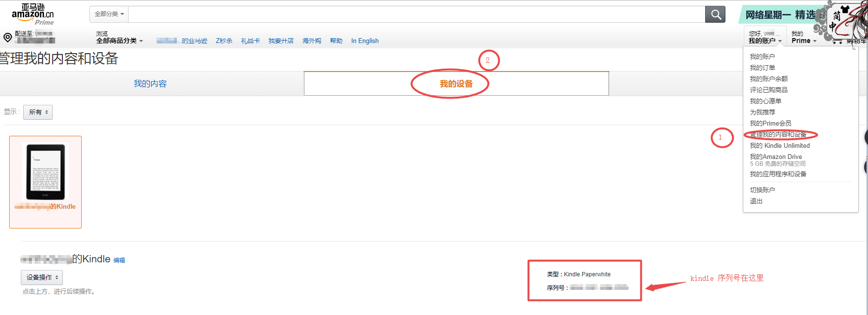Click inside the search input field
Viewport: 868px width, 315px height.
pos(417,14)
